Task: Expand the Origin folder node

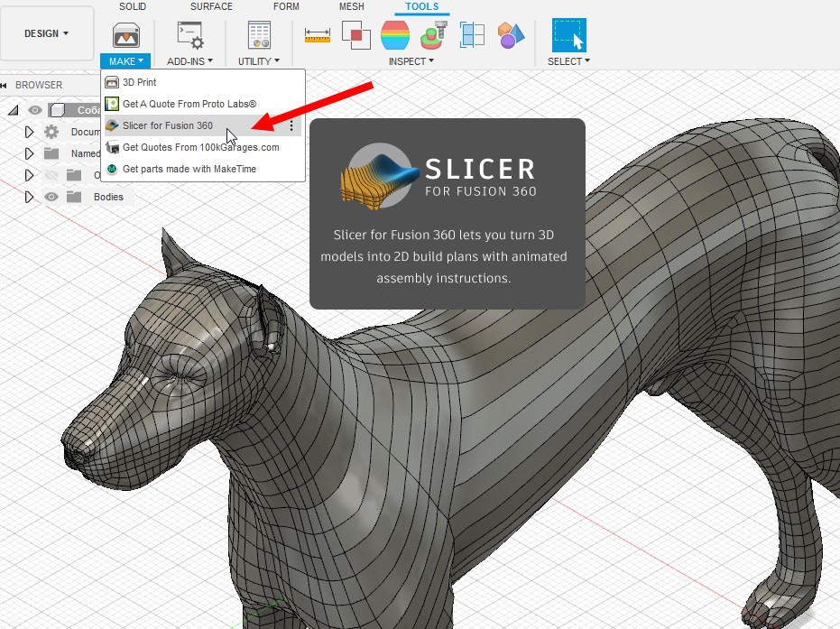Action: [x=29, y=175]
